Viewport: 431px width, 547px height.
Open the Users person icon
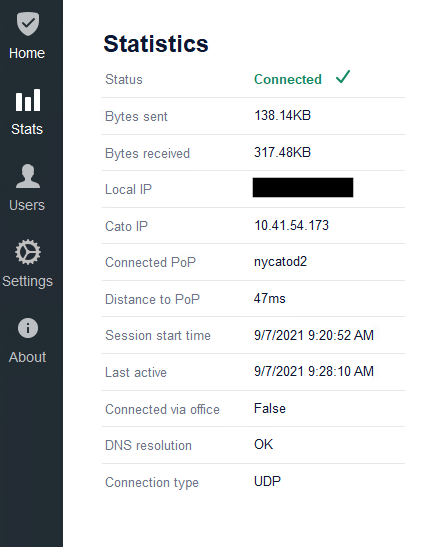28,176
